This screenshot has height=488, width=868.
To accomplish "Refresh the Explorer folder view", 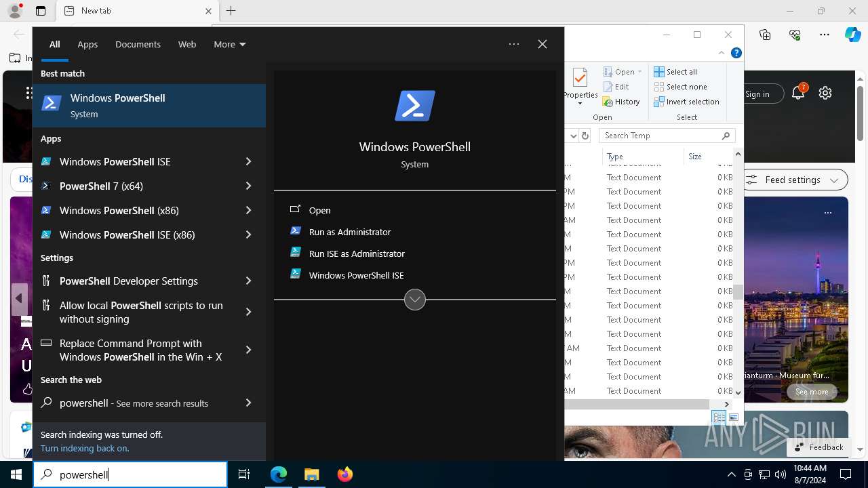I will click(x=585, y=136).
